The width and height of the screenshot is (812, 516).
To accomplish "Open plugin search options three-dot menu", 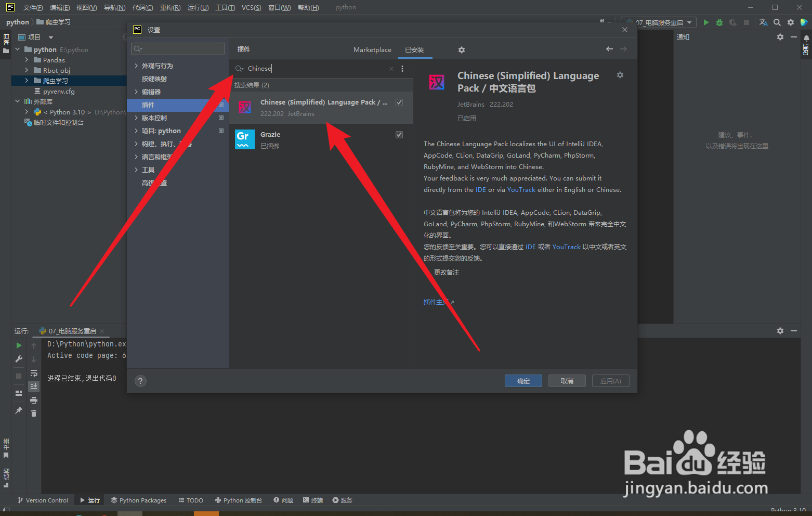I will tap(402, 69).
